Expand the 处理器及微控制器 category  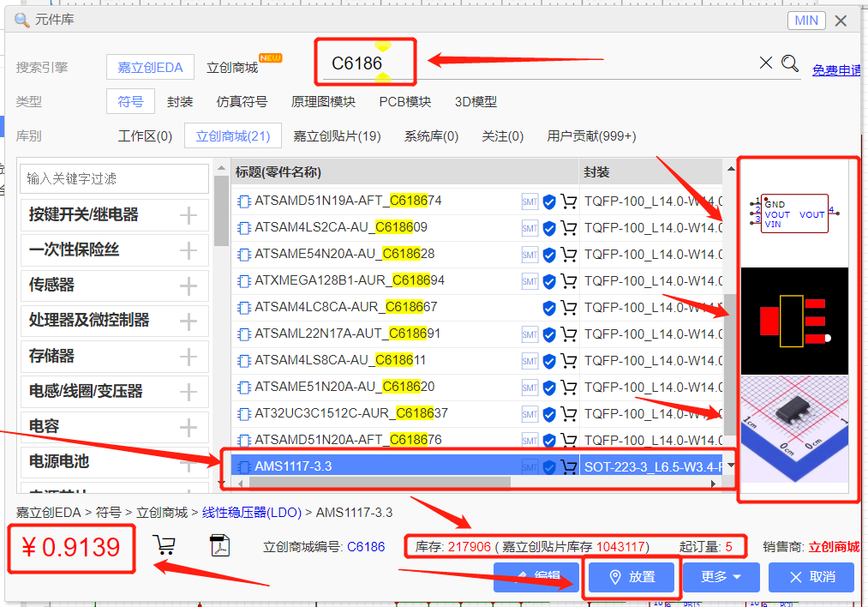(x=189, y=321)
